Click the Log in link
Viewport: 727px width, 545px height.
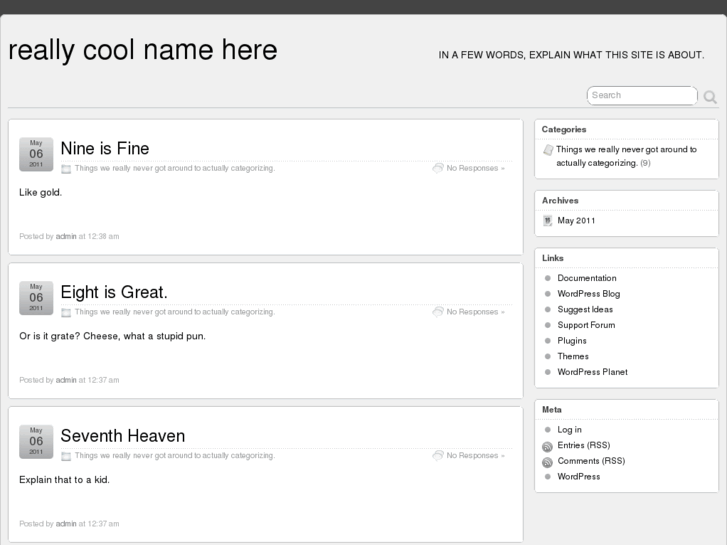(x=569, y=430)
